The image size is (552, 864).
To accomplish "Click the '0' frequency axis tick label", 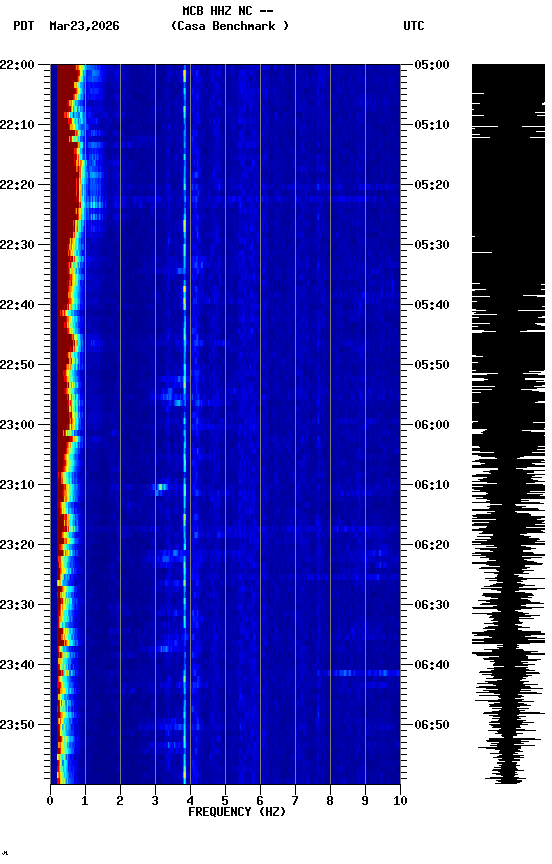I will (50, 801).
